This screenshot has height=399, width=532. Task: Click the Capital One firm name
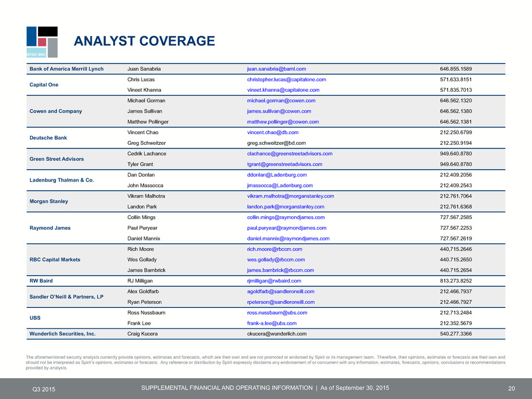tap(44, 85)
